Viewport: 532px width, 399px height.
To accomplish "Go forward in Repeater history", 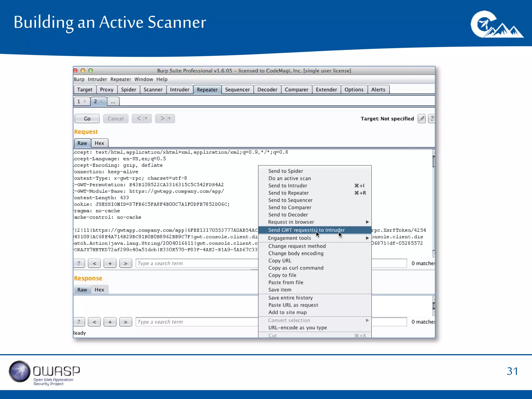I will click(162, 118).
